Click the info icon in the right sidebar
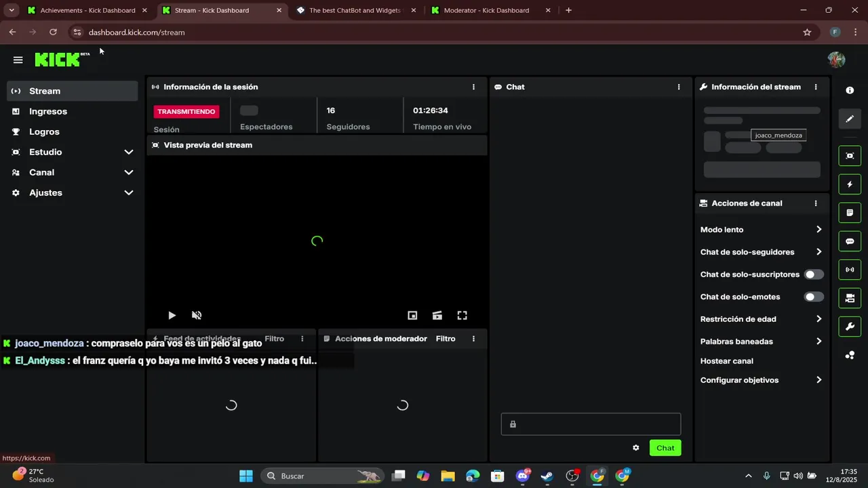 point(850,90)
